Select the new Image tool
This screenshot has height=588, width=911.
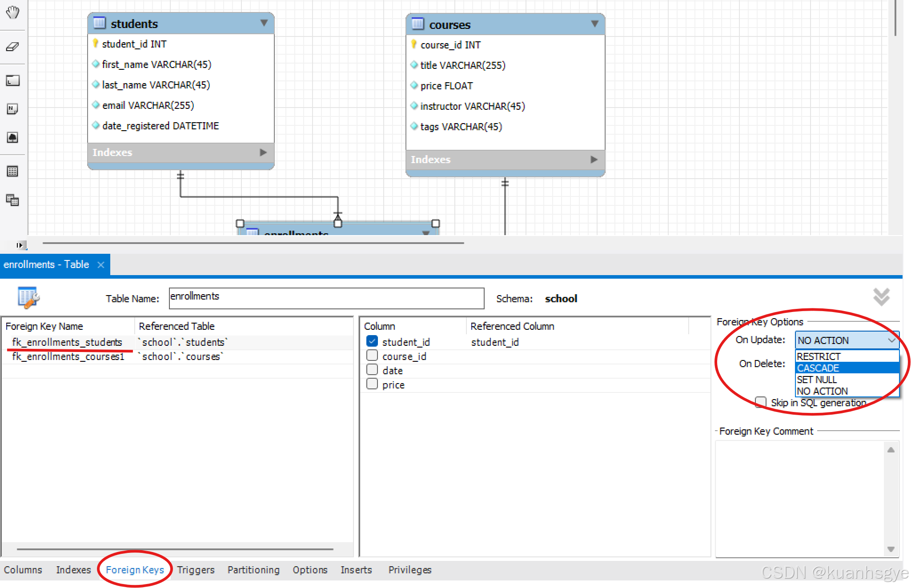tap(12, 137)
